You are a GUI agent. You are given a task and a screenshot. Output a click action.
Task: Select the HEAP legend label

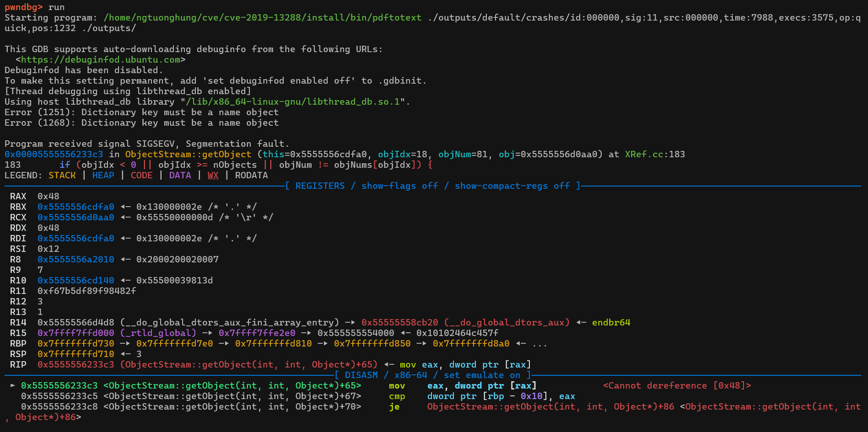tap(103, 175)
